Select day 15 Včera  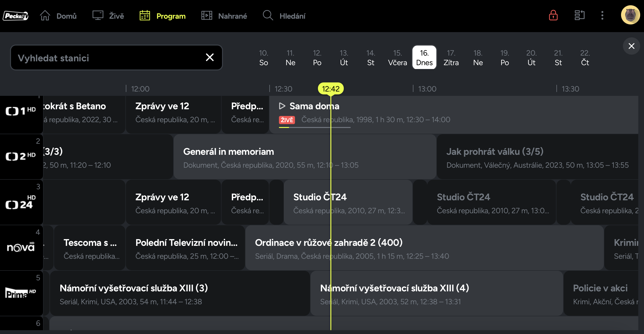(x=397, y=58)
